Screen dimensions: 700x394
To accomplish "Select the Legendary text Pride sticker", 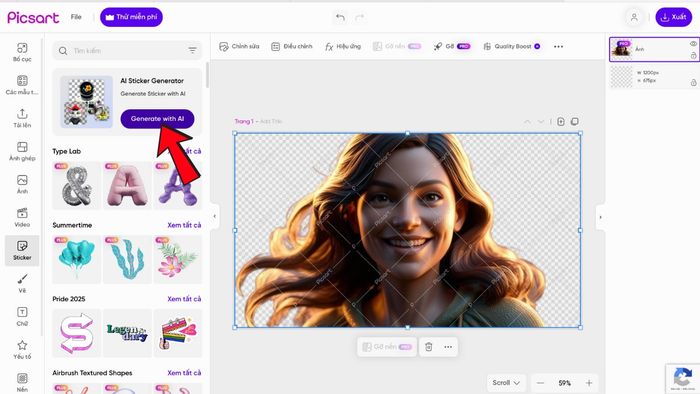I will 127,333.
